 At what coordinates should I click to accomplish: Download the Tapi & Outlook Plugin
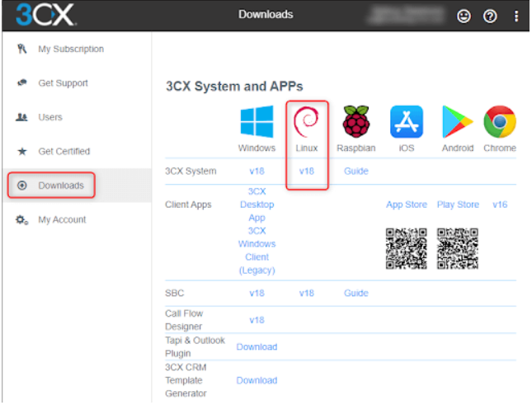[x=257, y=346]
